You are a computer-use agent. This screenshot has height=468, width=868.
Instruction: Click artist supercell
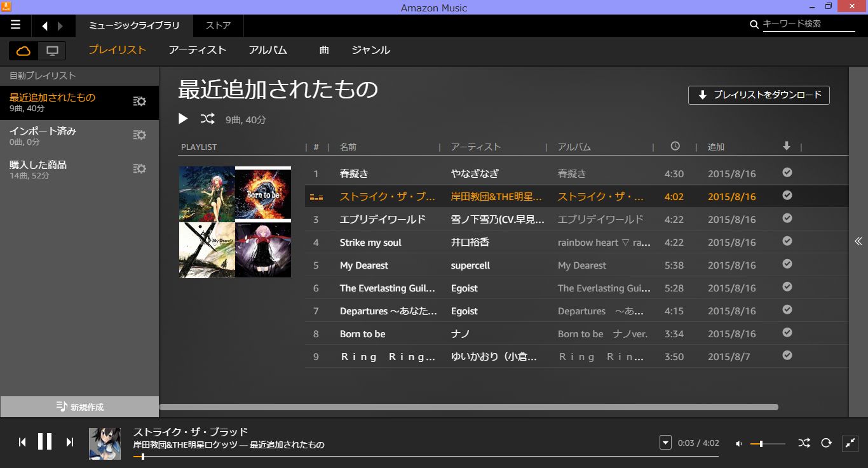470,265
